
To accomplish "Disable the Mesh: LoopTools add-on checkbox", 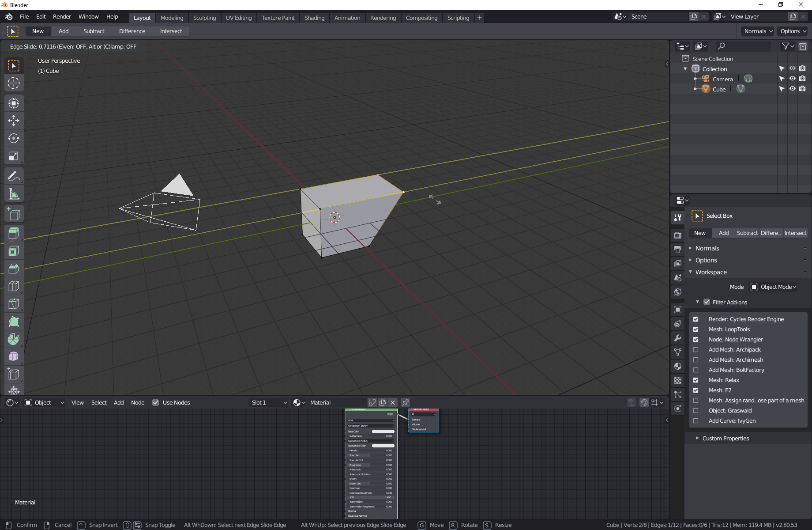I will [x=696, y=329].
